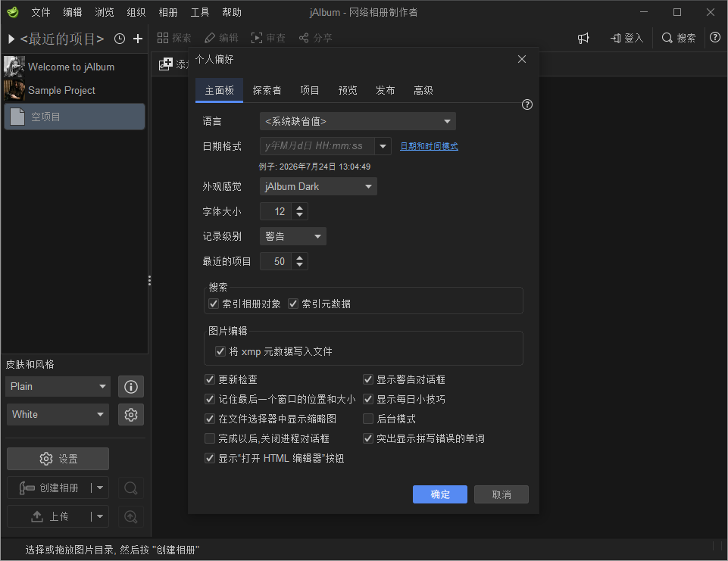Enable 完成以后,关闭进程对话框 checkbox

coord(210,438)
